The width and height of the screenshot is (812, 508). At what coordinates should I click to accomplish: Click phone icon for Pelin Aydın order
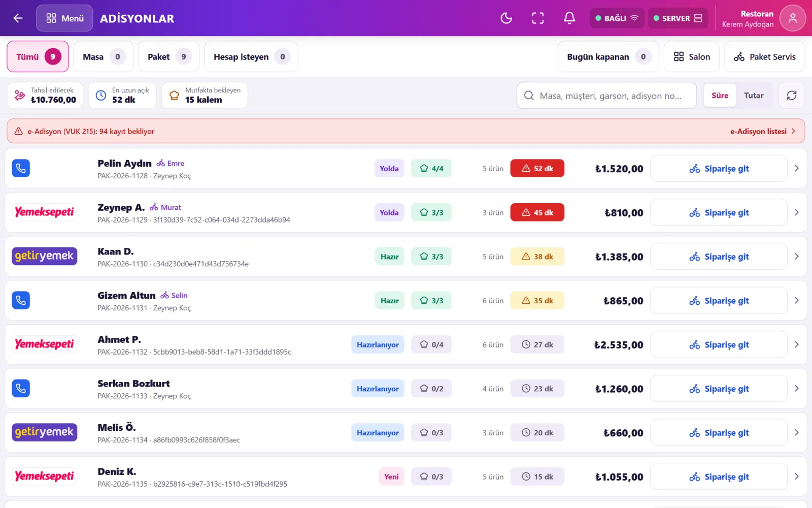click(x=21, y=168)
